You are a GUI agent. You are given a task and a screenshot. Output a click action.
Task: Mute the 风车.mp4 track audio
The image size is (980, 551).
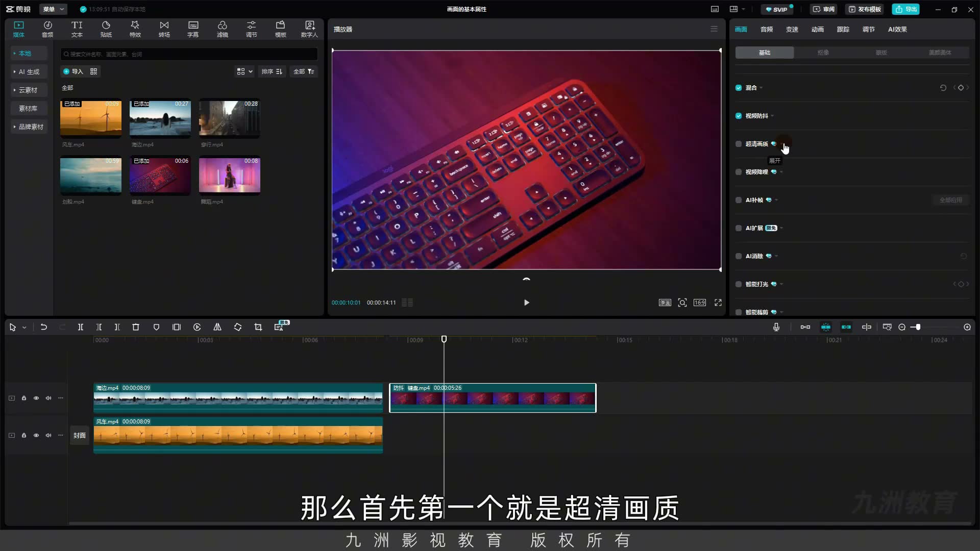[48, 435]
